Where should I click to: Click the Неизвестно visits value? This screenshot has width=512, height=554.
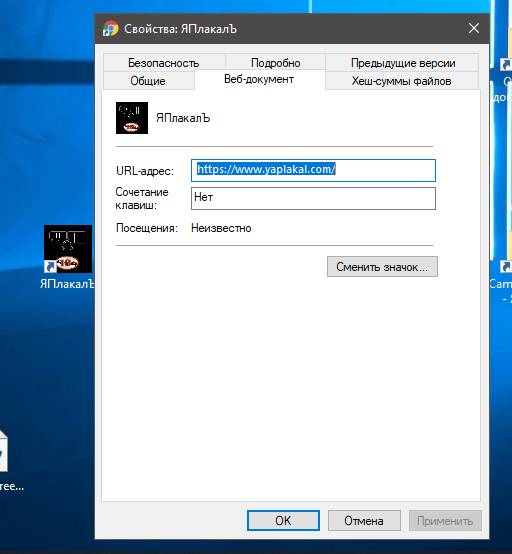click(x=221, y=228)
